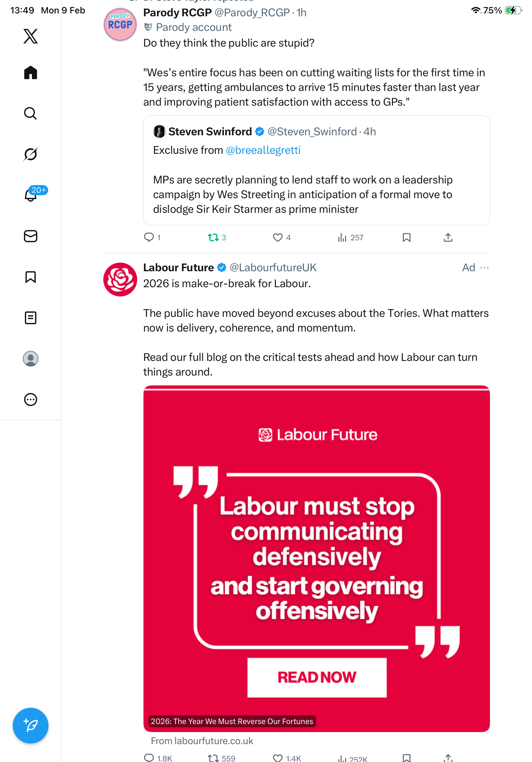Open the Home timeline icon

31,73
